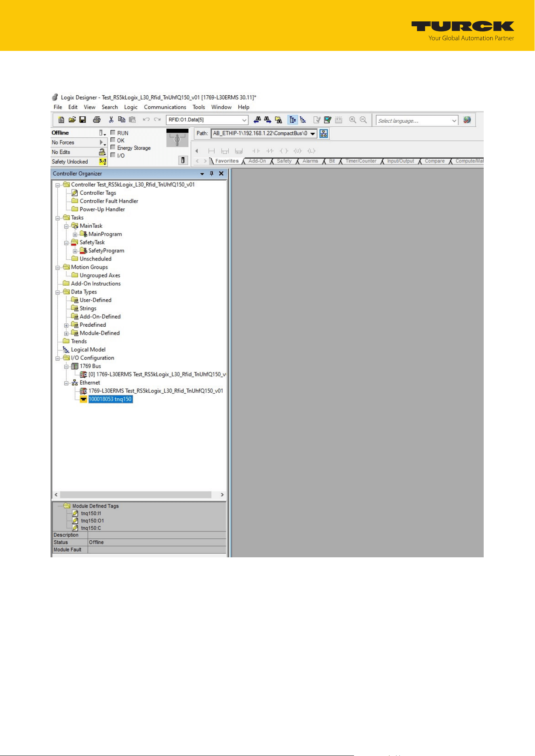
Task: Switch to the Compare instruction tab
Action: point(434,161)
